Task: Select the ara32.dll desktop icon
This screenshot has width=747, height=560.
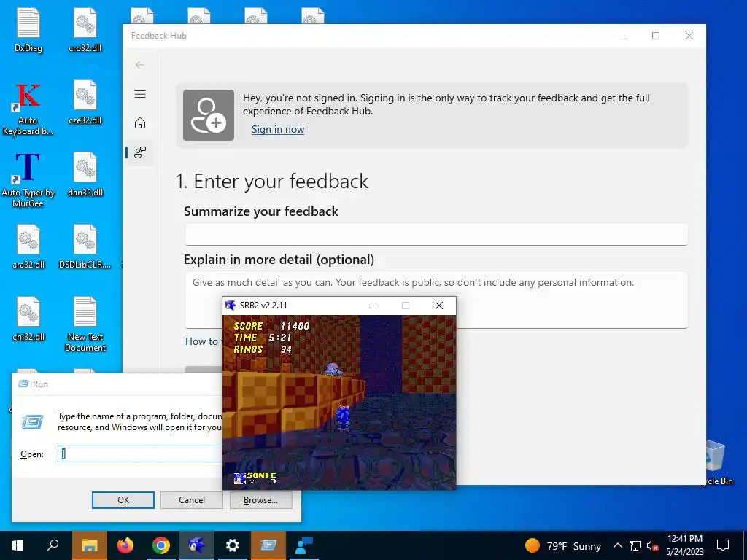Action: (28, 246)
